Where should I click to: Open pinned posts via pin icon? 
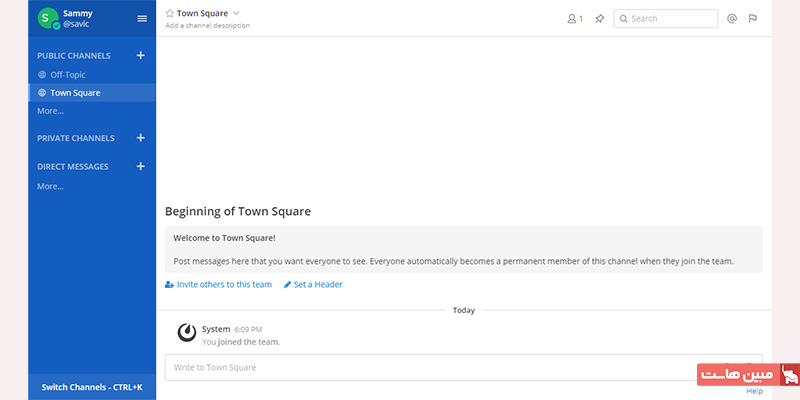pyautogui.click(x=599, y=18)
